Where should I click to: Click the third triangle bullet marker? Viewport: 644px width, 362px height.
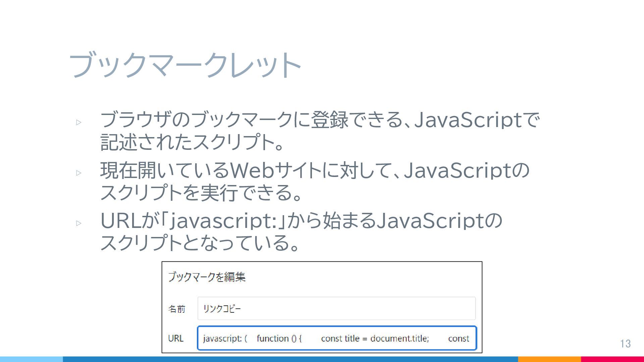(x=79, y=223)
